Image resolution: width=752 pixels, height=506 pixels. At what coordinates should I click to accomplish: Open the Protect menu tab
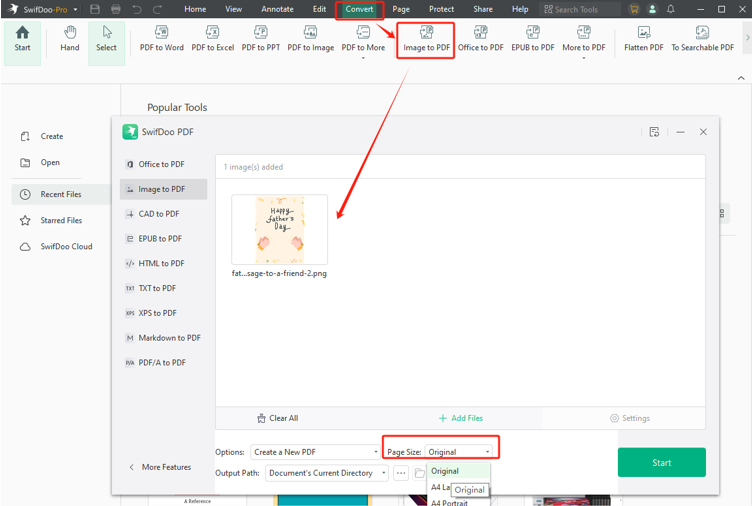pos(441,9)
